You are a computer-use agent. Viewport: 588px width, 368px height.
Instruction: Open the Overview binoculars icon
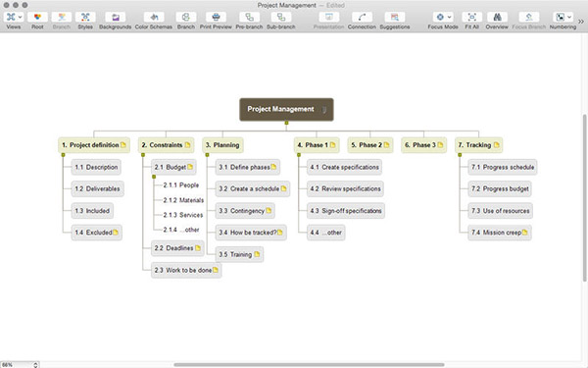(497, 18)
